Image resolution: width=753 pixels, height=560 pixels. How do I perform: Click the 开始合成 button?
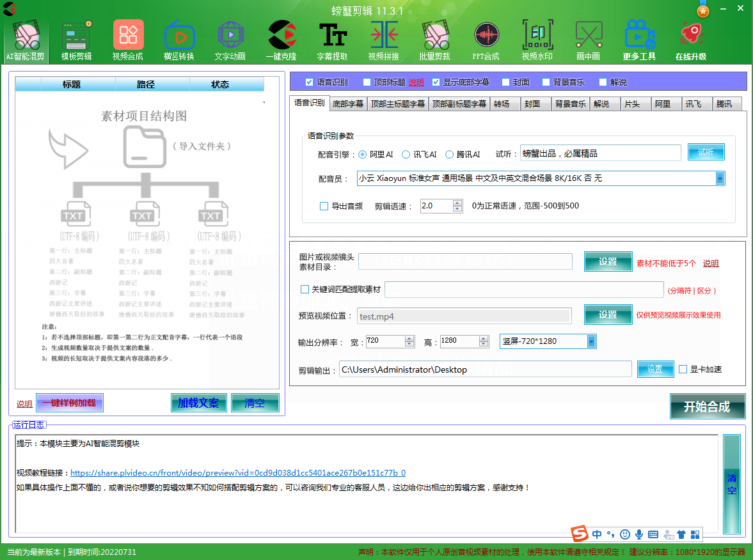click(707, 407)
